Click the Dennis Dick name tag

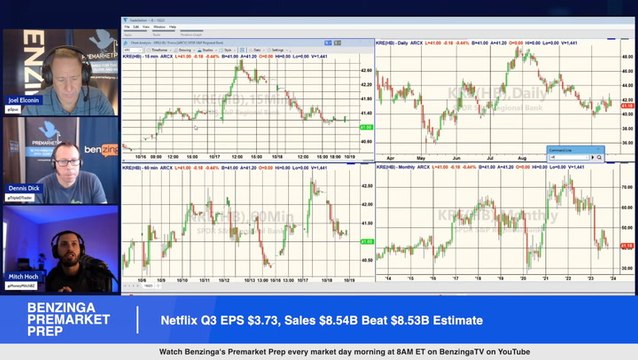(24, 188)
